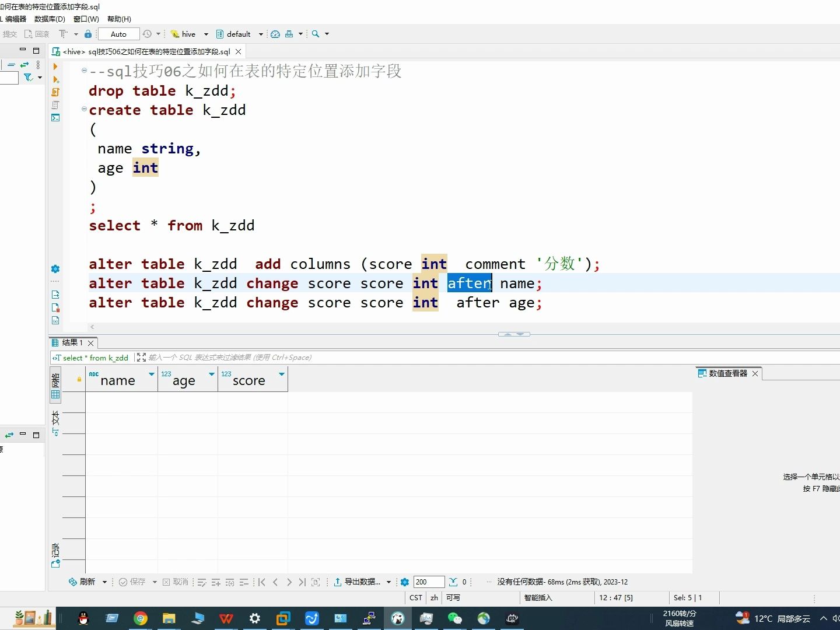Open search options dropdown arrow
Image resolution: width=840 pixels, height=630 pixels.
(x=327, y=34)
